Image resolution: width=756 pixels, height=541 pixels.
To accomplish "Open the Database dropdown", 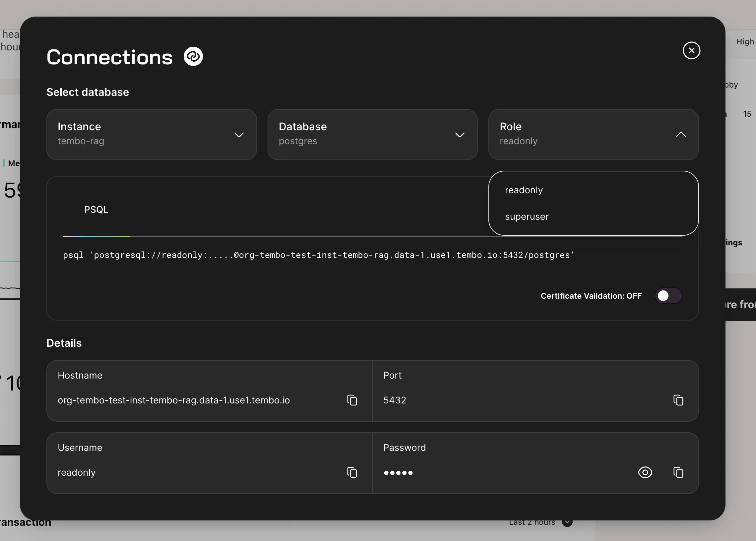I will tap(372, 135).
